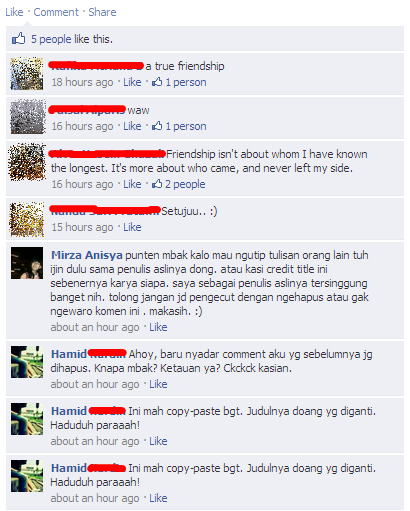410x511 pixels.
Task: Open the '5 people like this' list
Action: (72, 39)
